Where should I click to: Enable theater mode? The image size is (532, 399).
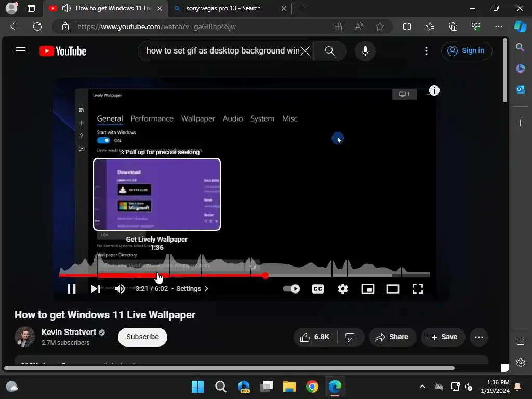click(393, 289)
